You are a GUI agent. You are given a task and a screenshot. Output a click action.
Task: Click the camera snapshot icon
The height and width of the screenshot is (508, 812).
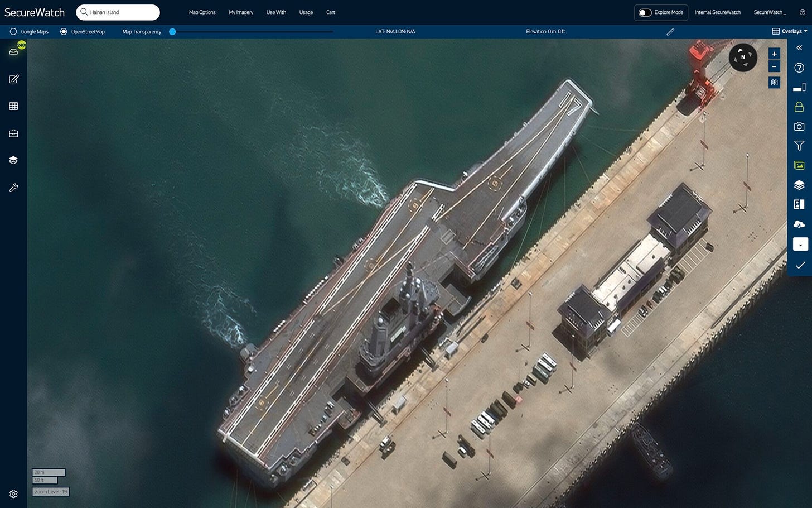pos(799,126)
